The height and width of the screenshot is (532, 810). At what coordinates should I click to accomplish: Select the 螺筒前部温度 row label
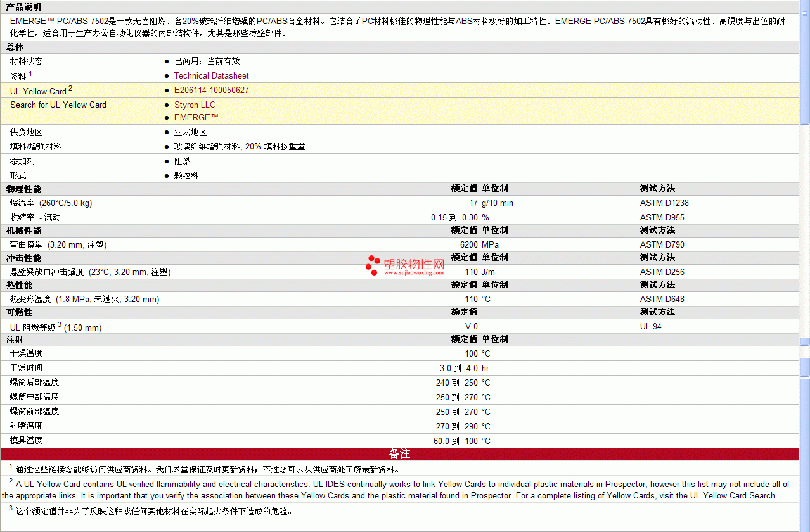(35, 412)
